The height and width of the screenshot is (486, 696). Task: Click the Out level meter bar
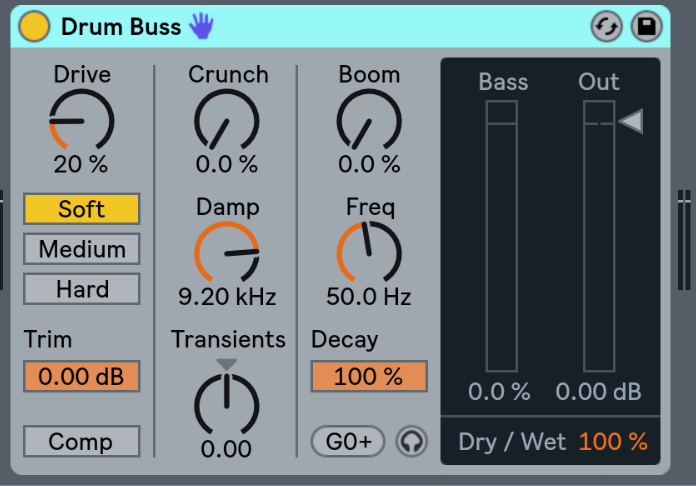click(x=599, y=237)
